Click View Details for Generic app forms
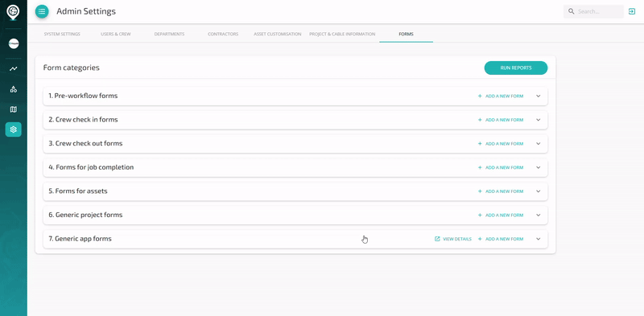 [453, 239]
